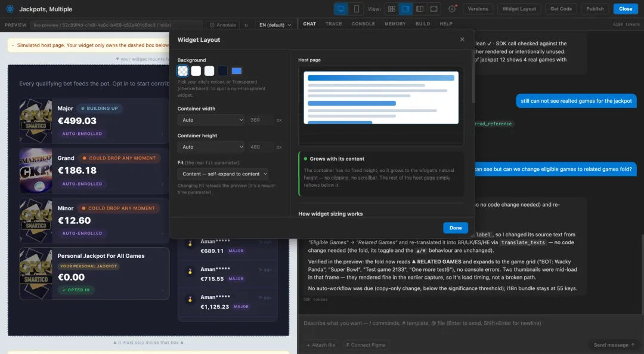
Task: Click the Grand jackpot thumbnail image
Action: [36, 171]
